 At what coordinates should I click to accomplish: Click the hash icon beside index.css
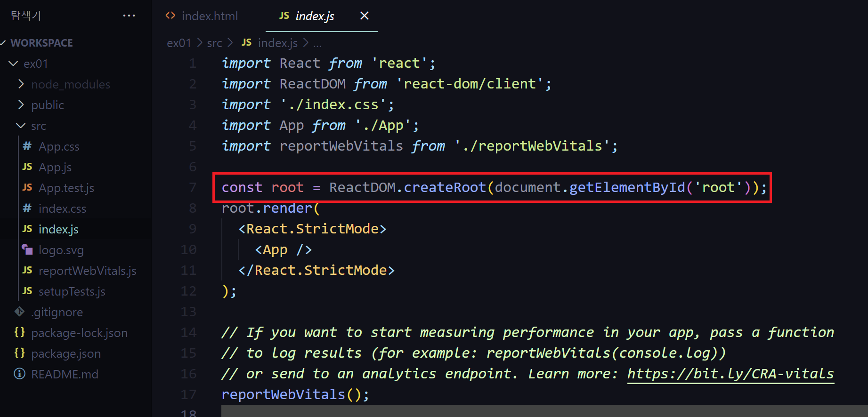(x=27, y=208)
